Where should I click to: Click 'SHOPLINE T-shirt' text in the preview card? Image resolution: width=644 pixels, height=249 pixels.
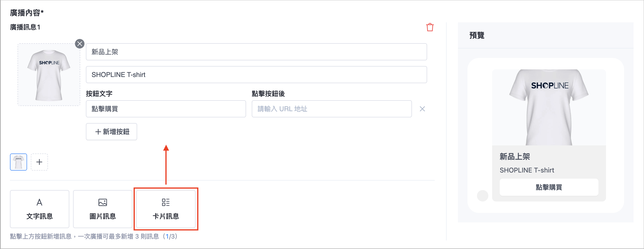[527, 170]
